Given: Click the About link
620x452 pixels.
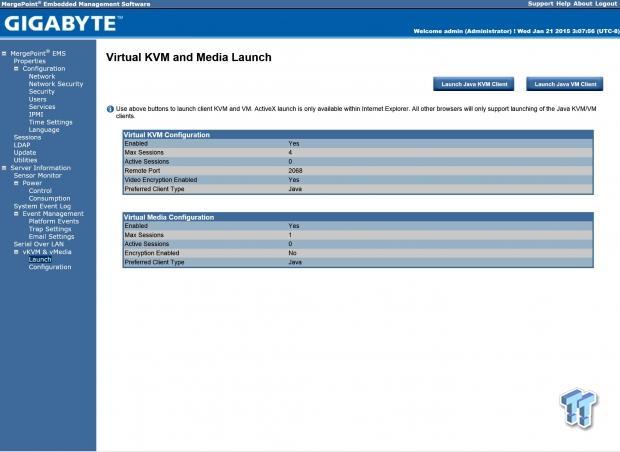Looking at the screenshot, I should [583, 4].
